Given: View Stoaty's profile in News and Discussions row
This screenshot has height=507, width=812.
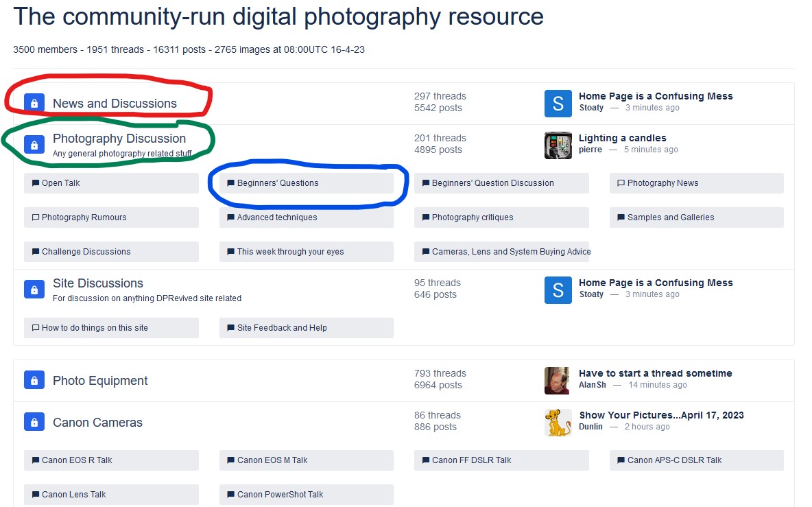Looking at the screenshot, I should click(x=591, y=108).
